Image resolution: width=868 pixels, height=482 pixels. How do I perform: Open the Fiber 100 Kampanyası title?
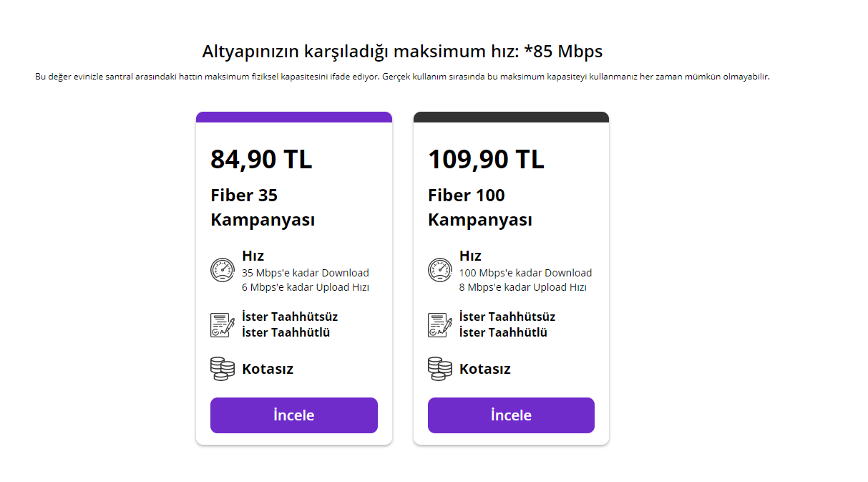(x=480, y=208)
